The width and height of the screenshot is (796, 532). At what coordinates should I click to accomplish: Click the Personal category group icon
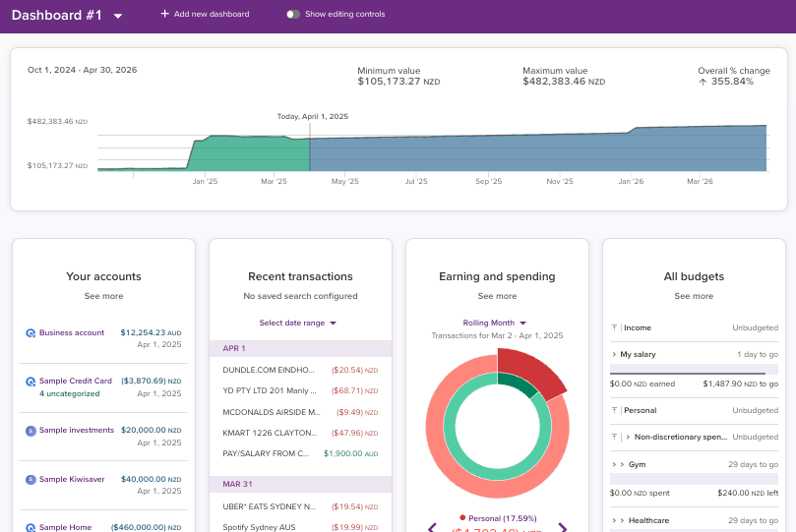coord(614,411)
